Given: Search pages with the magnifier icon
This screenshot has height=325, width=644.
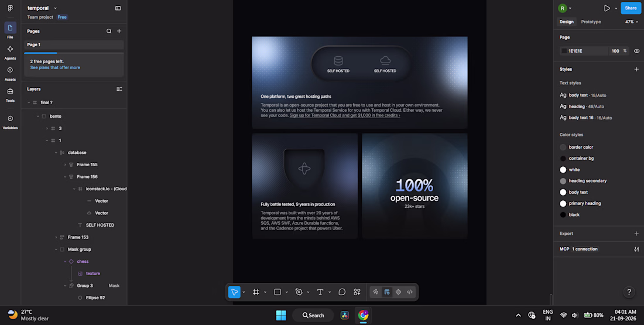Looking at the screenshot, I should point(109,31).
